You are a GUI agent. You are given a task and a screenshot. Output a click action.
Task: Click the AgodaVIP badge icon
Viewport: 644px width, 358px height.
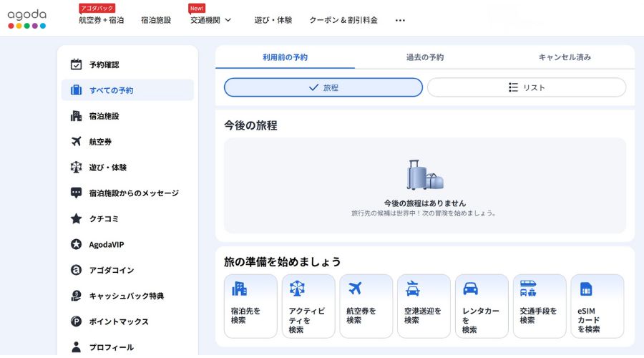(x=76, y=244)
